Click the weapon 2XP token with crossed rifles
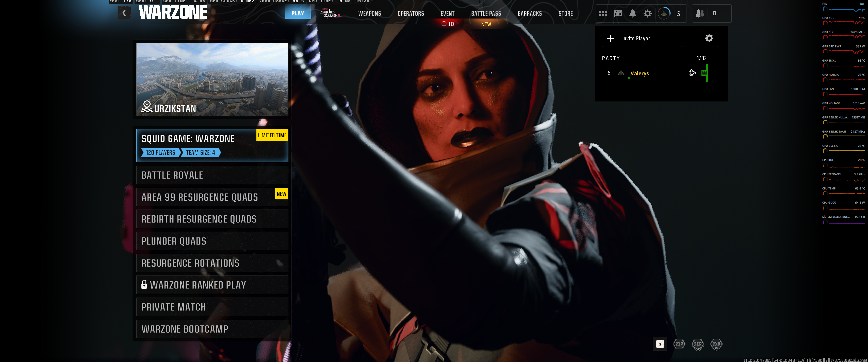The width and height of the screenshot is (868, 362). pos(697,344)
